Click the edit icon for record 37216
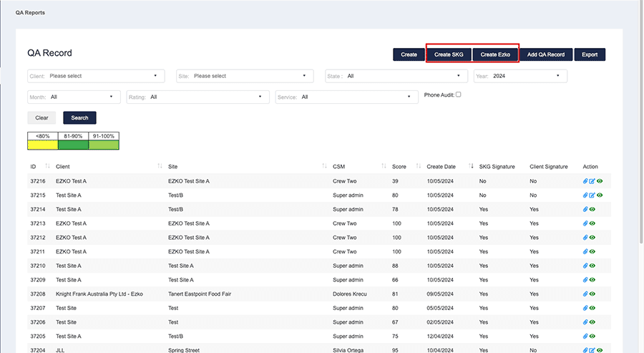Screen dimensions: 644x353 [592, 181]
